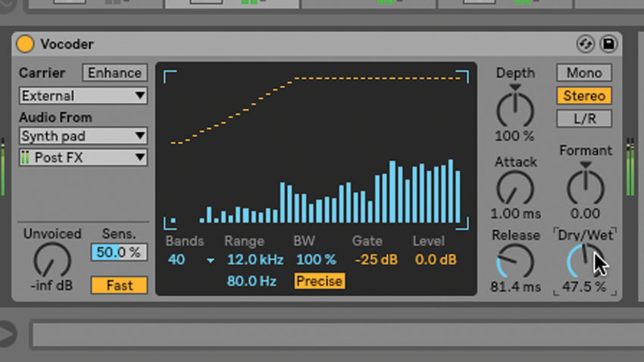This screenshot has height=362, width=644.
Task: Click the 47.5 % Dry/Wet value
Action: pyautogui.click(x=584, y=286)
